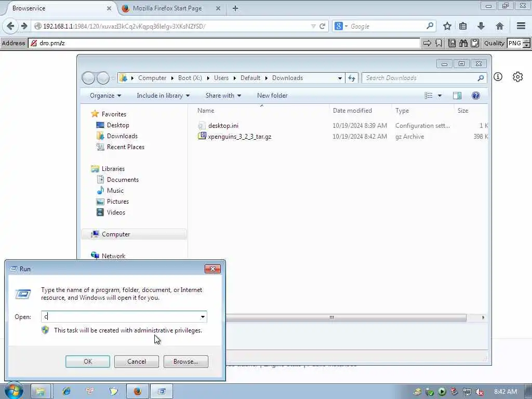Reload the page with the refresh icon
The height and width of the screenshot is (399, 532).
(x=322, y=26)
